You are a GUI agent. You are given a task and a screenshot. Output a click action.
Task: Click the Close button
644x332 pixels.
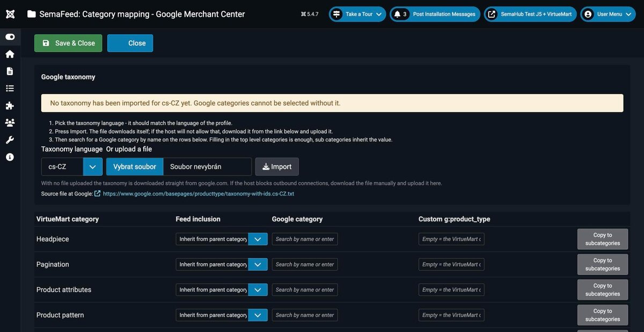130,43
